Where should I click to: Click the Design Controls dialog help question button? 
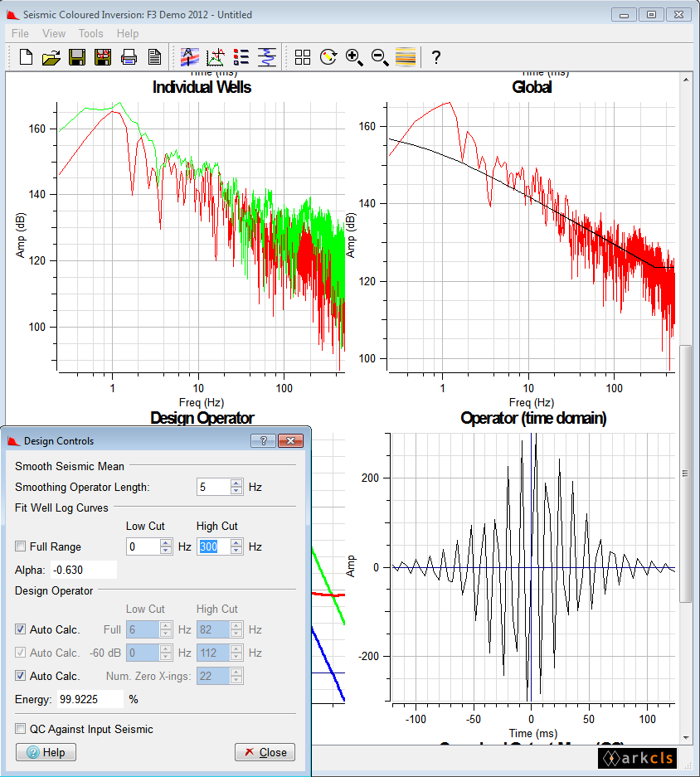click(x=263, y=440)
